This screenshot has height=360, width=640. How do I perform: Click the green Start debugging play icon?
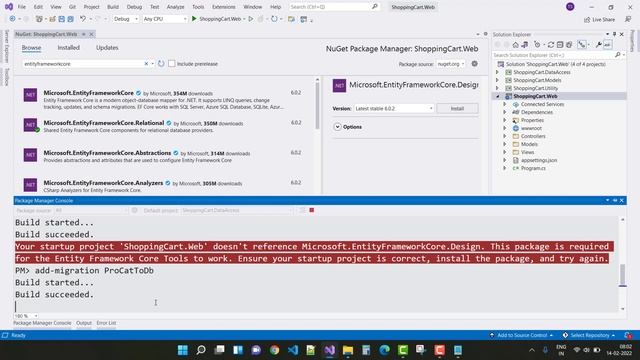pyautogui.click(x=194, y=19)
